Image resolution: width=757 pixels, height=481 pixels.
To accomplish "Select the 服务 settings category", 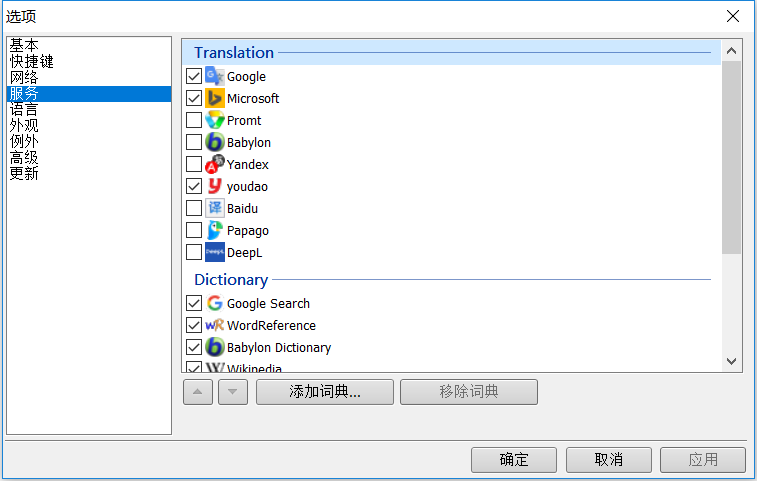I will (x=89, y=94).
